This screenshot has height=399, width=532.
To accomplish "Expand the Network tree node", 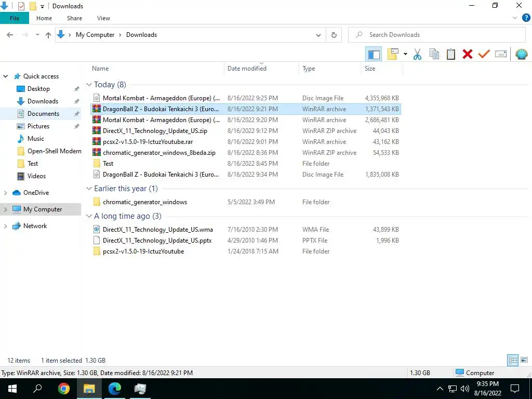I will coord(5,226).
